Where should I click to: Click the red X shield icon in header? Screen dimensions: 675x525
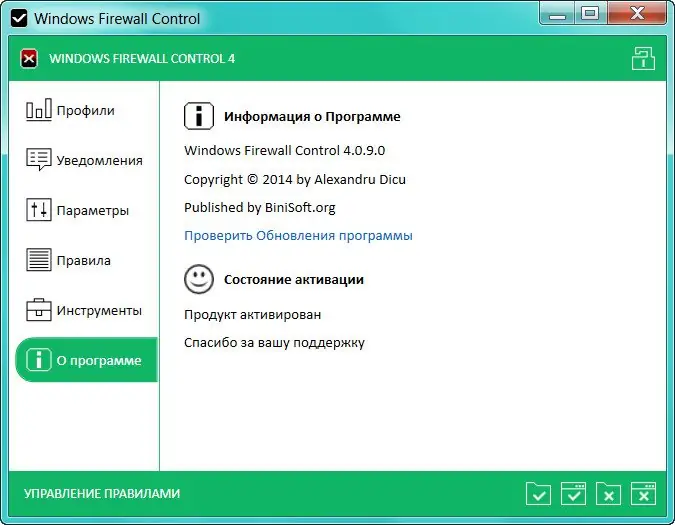coord(29,59)
